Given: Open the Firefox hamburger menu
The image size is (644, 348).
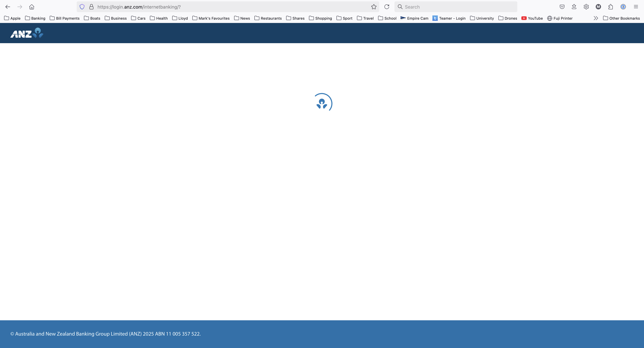Looking at the screenshot, I should (636, 7).
